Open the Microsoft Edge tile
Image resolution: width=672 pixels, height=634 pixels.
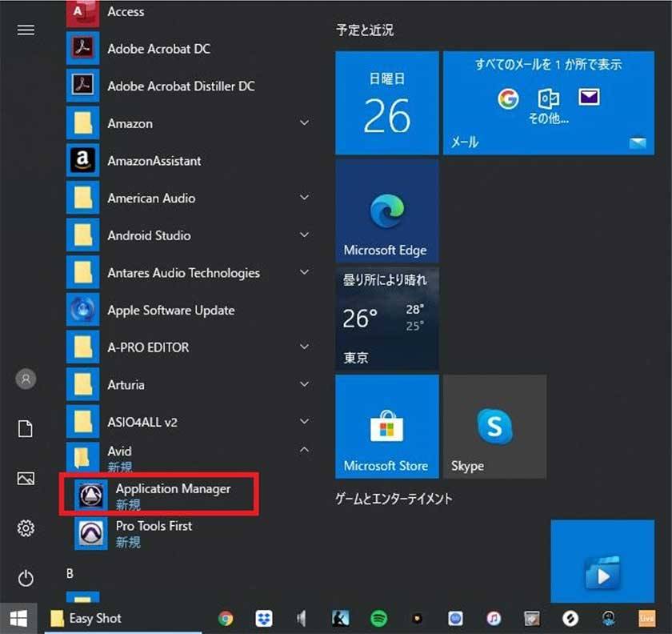pos(386,211)
